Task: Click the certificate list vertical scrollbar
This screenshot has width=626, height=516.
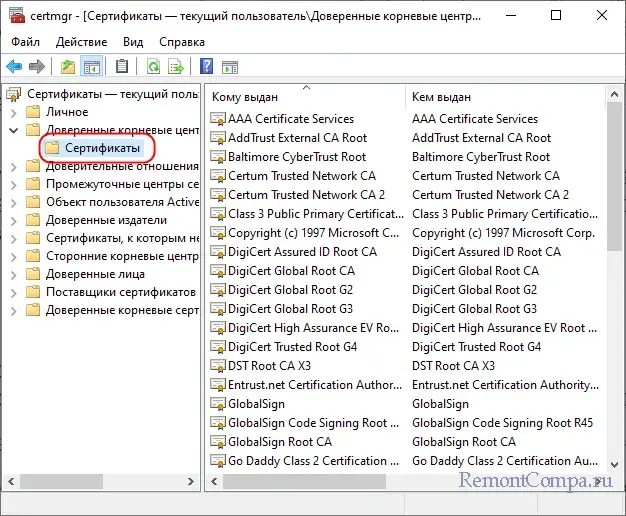Action: click(615, 300)
